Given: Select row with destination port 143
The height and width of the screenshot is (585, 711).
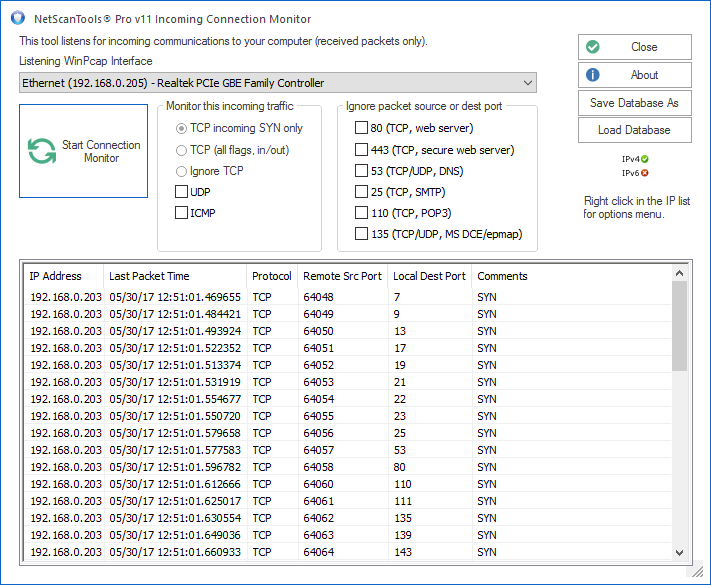Looking at the screenshot, I should coord(347,552).
